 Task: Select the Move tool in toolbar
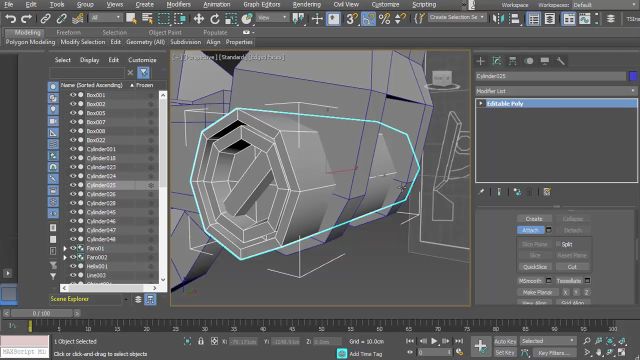point(198,19)
